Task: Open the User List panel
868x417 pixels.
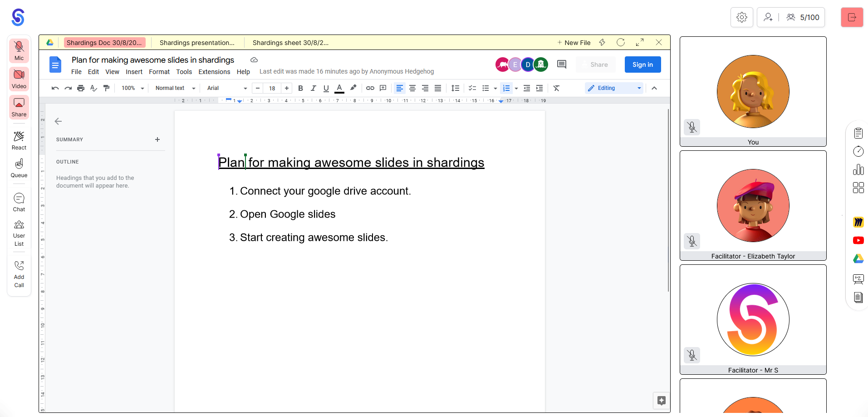Action: (x=19, y=233)
